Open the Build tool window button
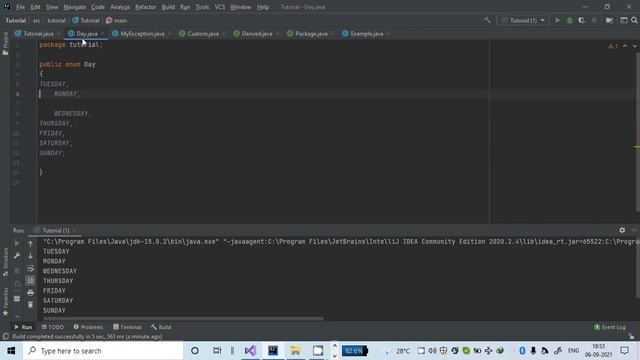Screen dimensions: 640x360 point(161,327)
